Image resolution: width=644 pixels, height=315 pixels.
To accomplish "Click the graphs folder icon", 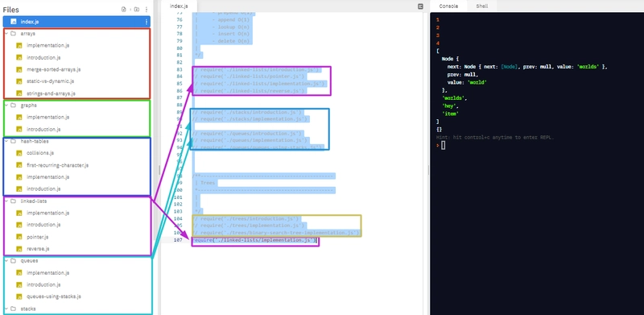I will point(13,106).
